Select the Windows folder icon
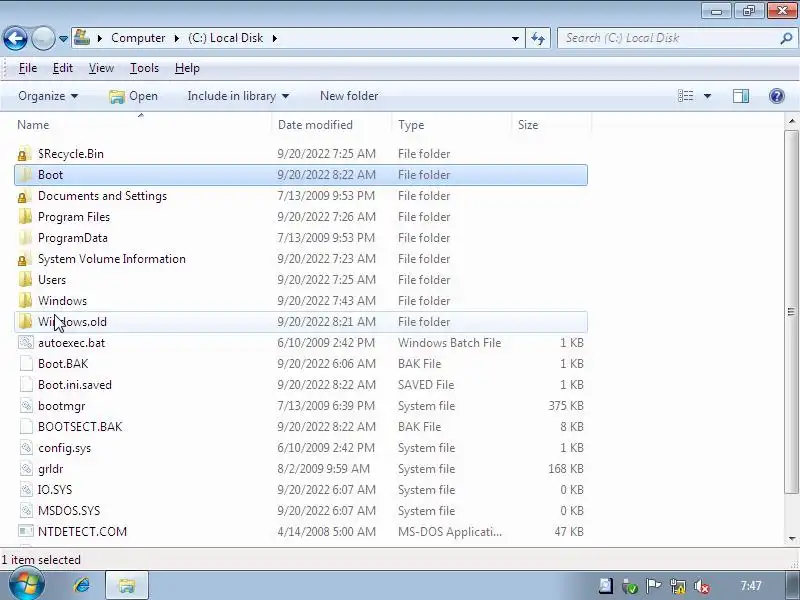The height and width of the screenshot is (600, 800). [25, 301]
